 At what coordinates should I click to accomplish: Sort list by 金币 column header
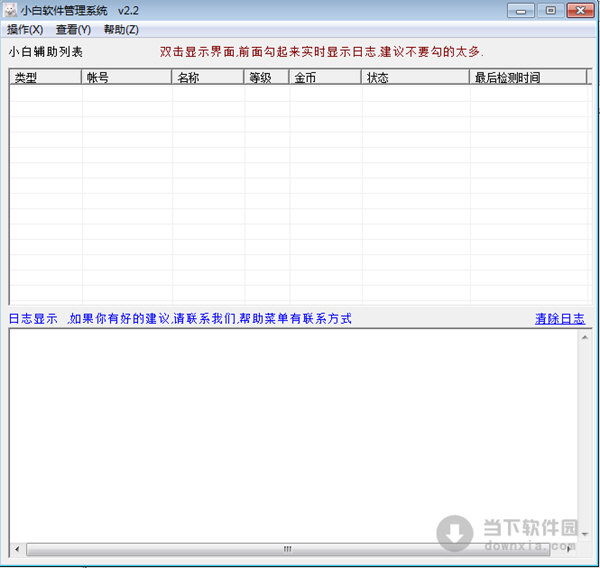pyautogui.click(x=325, y=77)
